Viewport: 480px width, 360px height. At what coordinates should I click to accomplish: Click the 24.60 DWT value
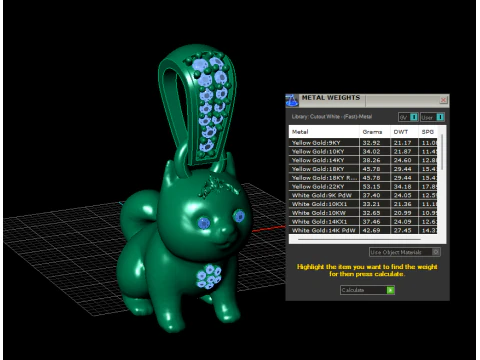402,160
